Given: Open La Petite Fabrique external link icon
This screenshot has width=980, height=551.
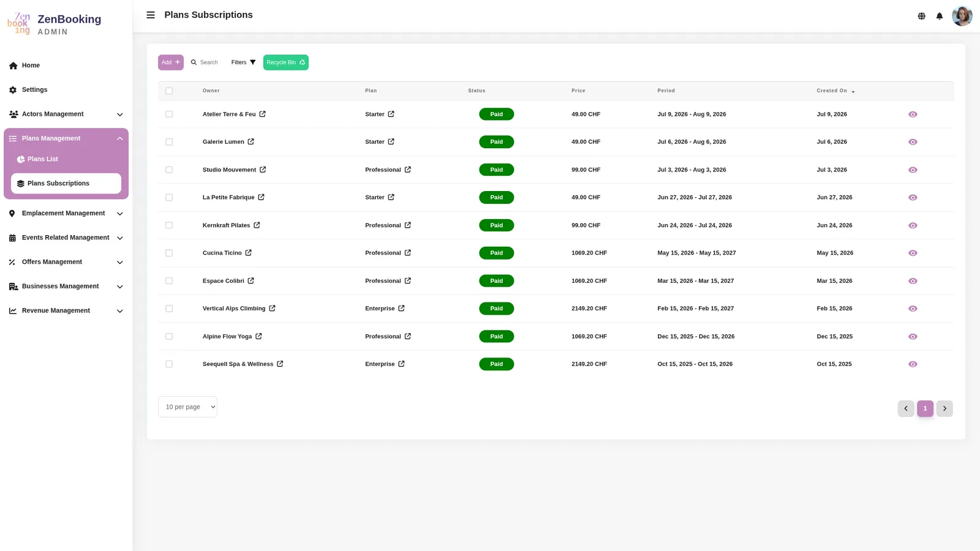Looking at the screenshot, I should 261,197.
